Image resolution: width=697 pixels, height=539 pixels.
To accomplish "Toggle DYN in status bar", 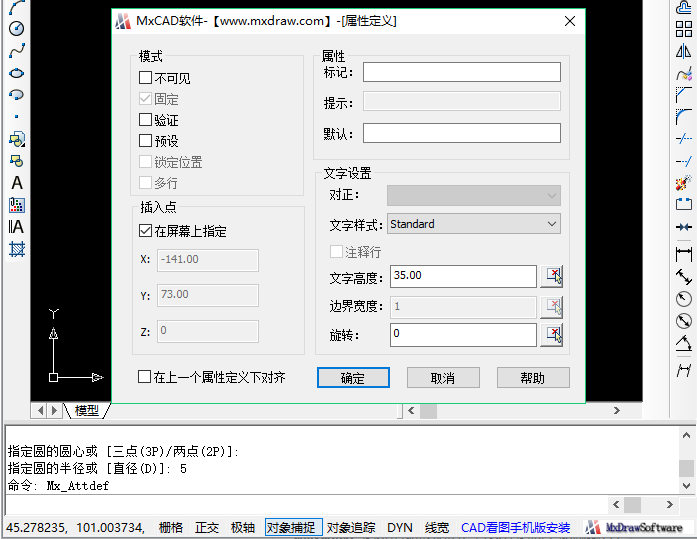I will click(x=400, y=527).
